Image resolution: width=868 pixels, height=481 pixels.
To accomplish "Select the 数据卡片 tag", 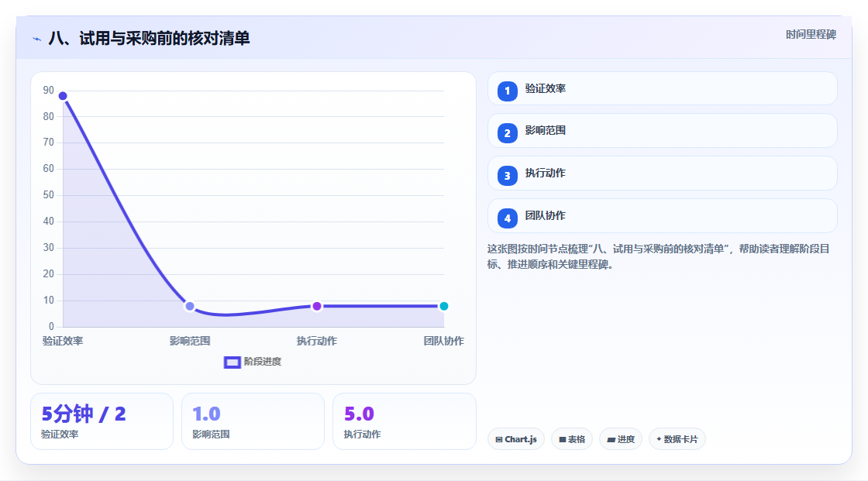I will click(677, 439).
